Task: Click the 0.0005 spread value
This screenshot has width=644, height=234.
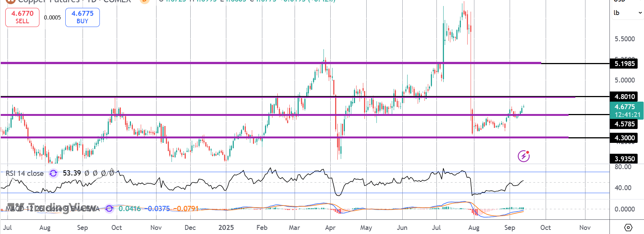Action: [x=52, y=18]
